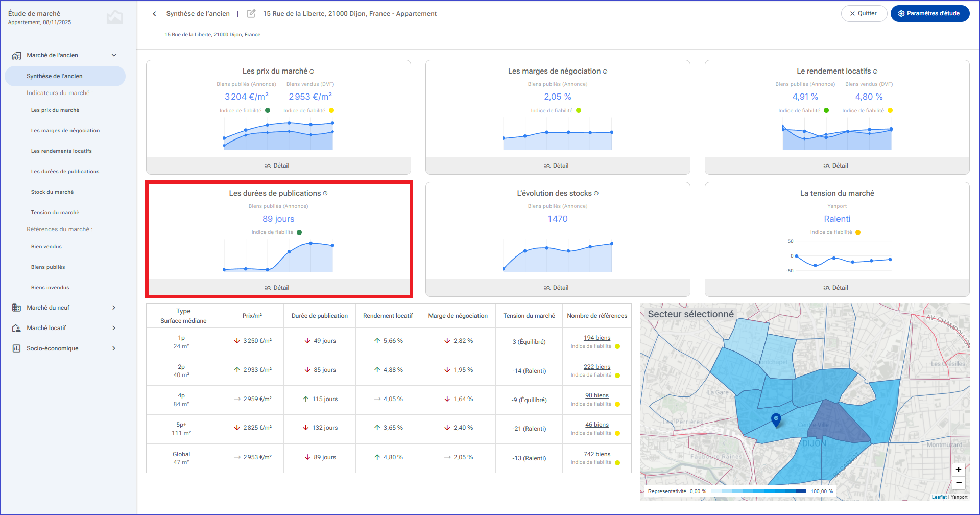The height and width of the screenshot is (515, 980).
Task: Click info icon beside Les marges de négociation
Action: [605, 72]
